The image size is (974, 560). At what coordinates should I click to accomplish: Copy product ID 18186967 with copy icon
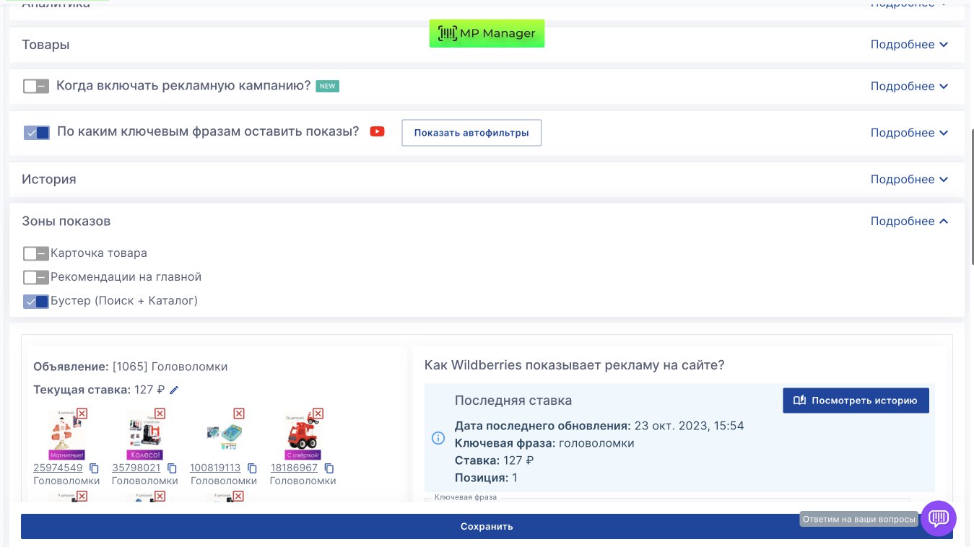(329, 468)
